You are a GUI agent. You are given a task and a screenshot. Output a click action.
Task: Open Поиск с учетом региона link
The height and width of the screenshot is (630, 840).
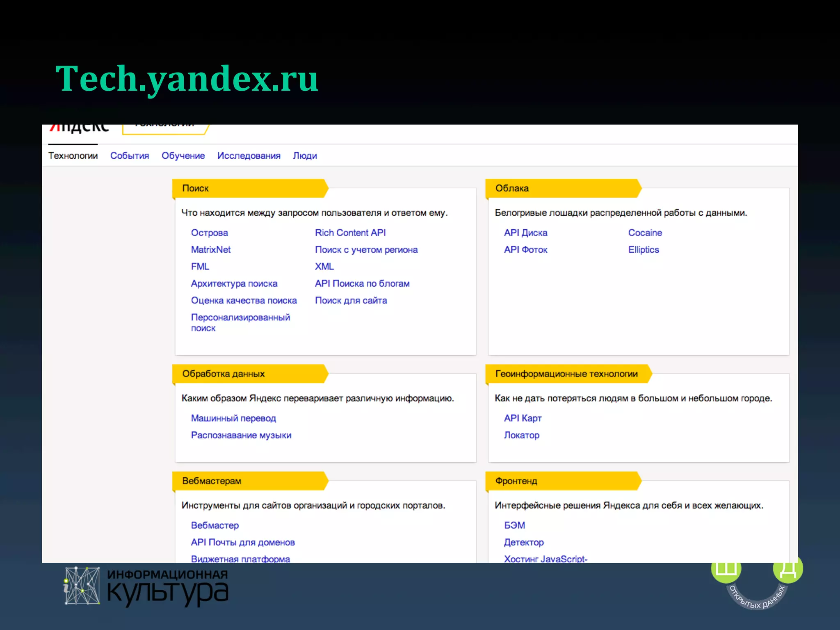(x=366, y=250)
